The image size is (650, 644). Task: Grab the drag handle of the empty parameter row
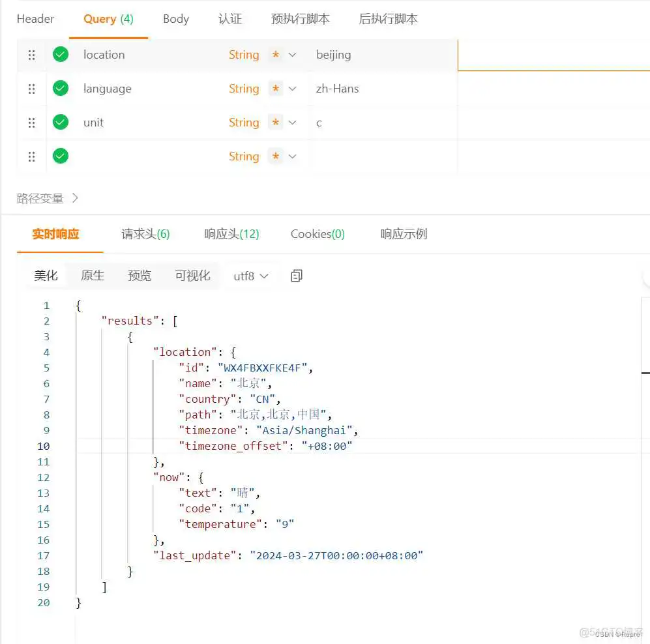tap(31, 156)
